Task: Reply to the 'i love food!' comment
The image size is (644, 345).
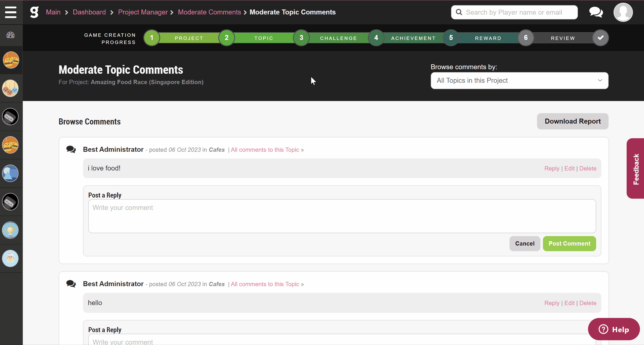Action: pyautogui.click(x=552, y=168)
